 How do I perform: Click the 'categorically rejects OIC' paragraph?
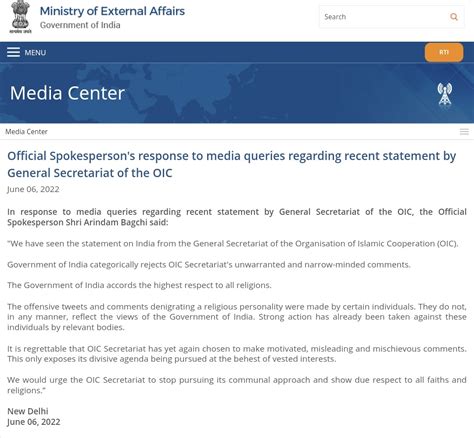click(209, 265)
